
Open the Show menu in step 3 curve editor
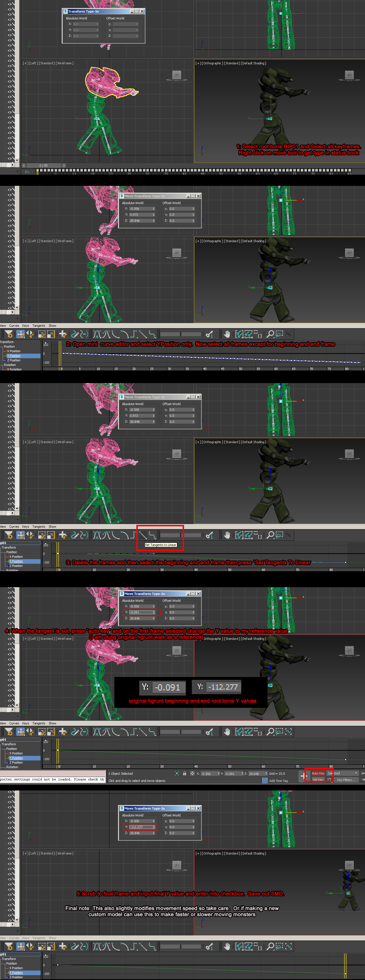coord(53,527)
